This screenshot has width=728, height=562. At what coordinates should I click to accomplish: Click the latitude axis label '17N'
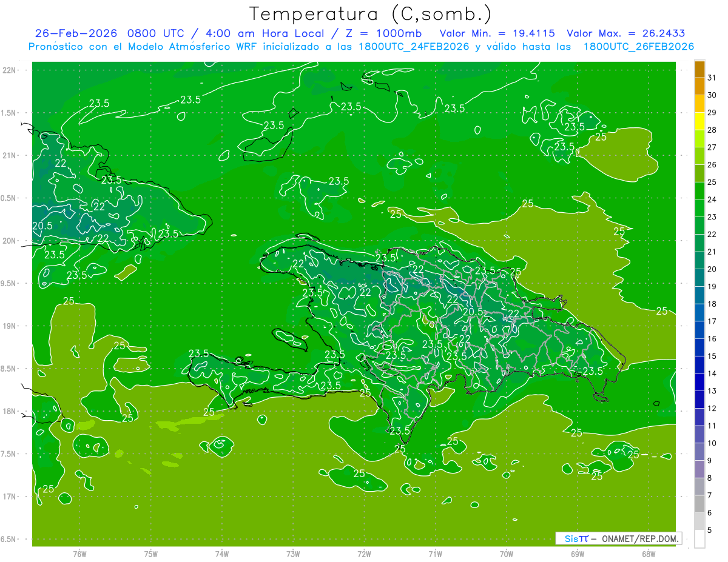(9, 497)
